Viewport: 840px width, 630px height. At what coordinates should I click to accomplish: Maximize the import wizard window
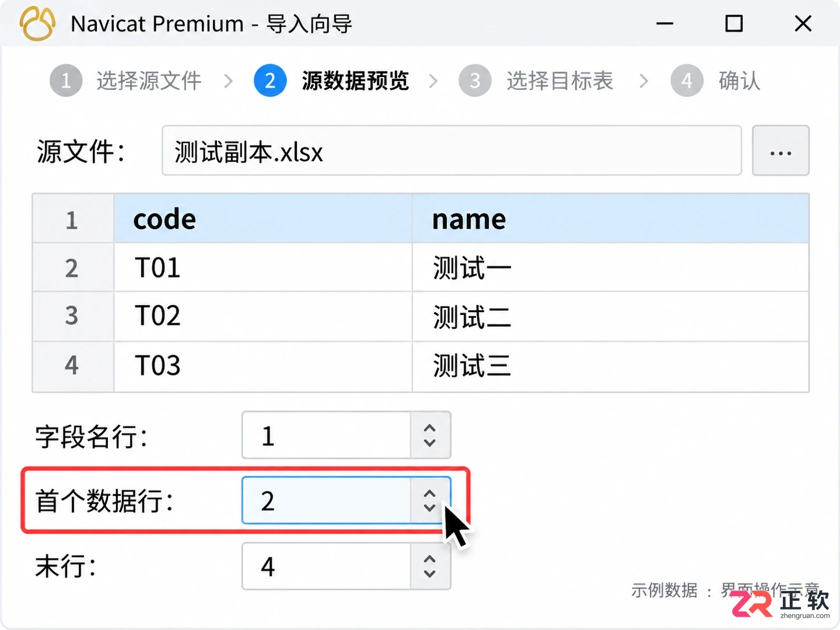click(x=734, y=24)
